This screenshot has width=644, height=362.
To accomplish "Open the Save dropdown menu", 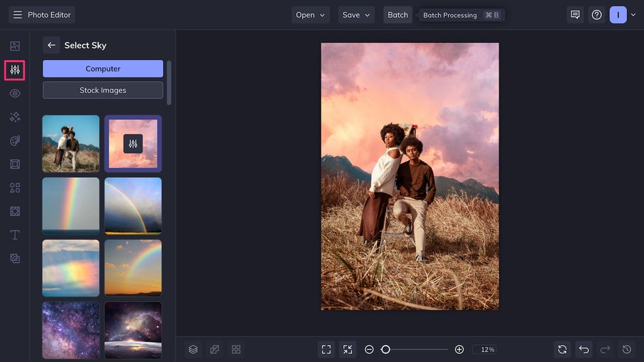I will pyautogui.click(x=356, y=15).
